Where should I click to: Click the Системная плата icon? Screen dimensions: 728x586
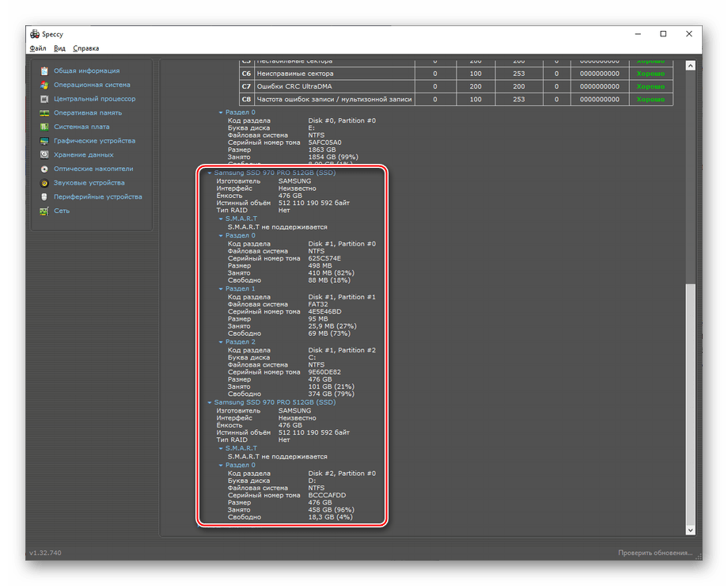click(44, 127)
